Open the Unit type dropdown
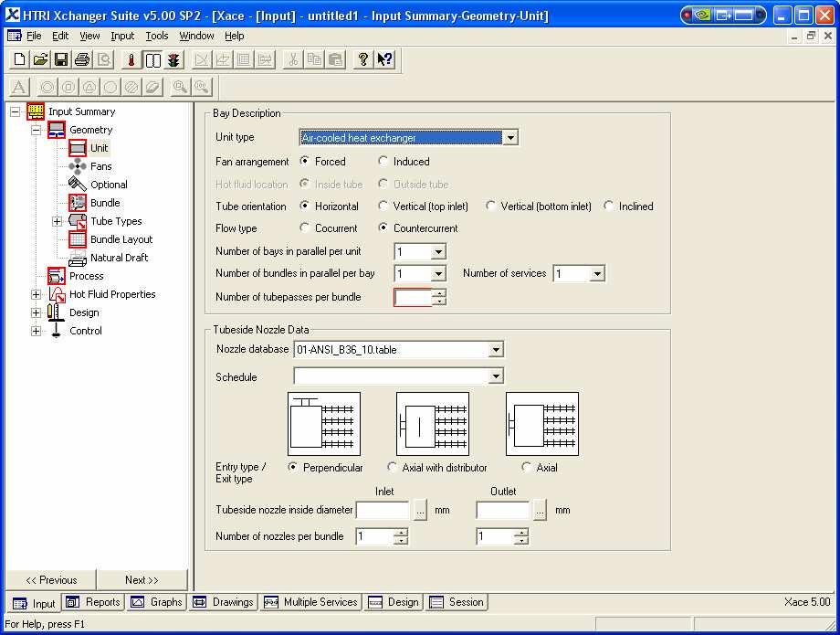 click(x=510, y=138)
